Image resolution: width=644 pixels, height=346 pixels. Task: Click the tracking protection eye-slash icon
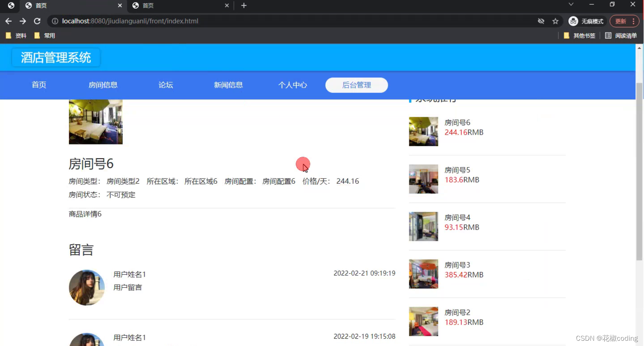click(x=541, y=21)
